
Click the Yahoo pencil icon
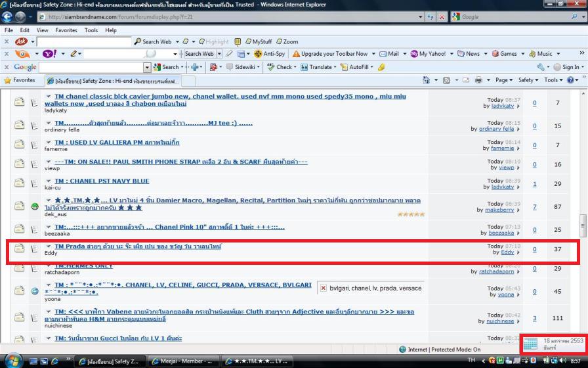73,54
